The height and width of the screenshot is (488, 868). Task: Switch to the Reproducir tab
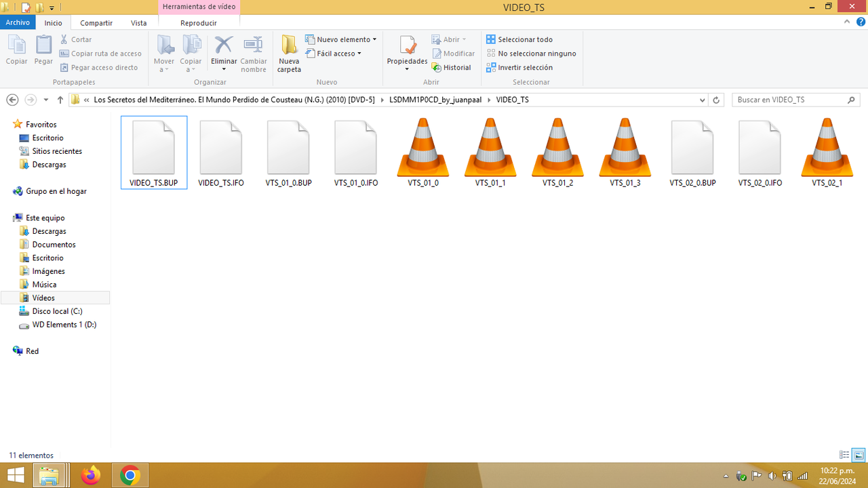pos(199,22)
